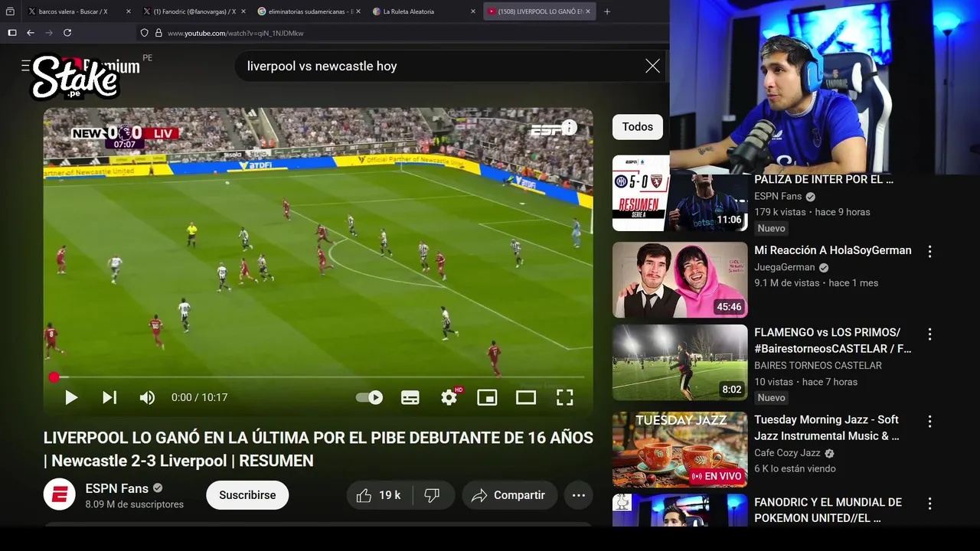Open the Cafe Cozy Jazz channel name
The width and height of the screenshot is (980, 551).
788,453
